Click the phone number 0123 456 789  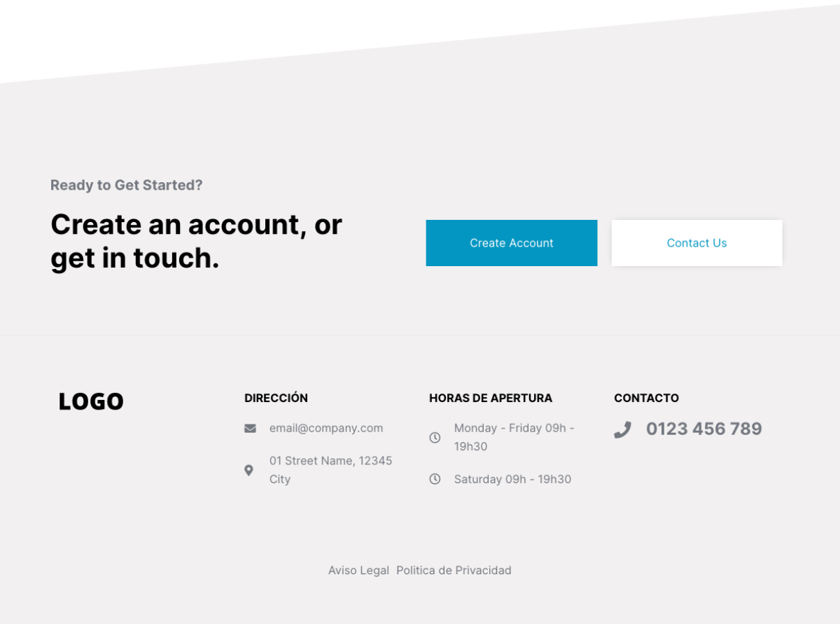(704, 429)
